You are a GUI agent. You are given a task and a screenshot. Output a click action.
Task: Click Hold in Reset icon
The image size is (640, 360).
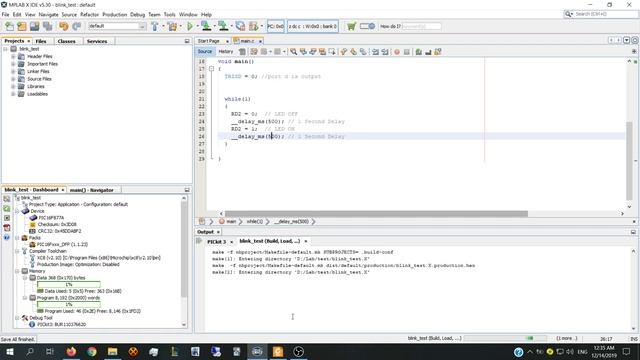click(x=240, y=27)
